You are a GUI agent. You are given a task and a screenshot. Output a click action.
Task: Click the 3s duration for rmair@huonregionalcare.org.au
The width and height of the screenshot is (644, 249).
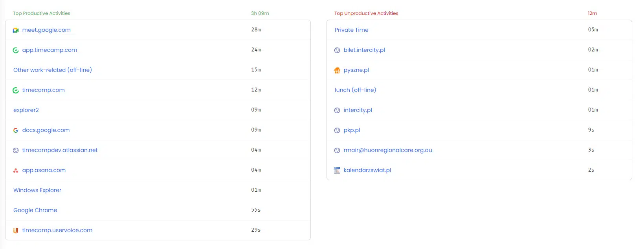pyautogui.click(x=591, y=150)
